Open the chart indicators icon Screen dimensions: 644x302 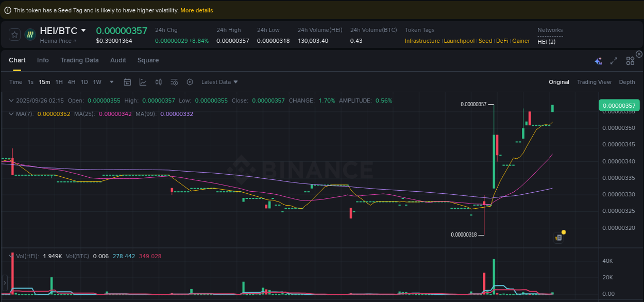click(x=143, y=81)
